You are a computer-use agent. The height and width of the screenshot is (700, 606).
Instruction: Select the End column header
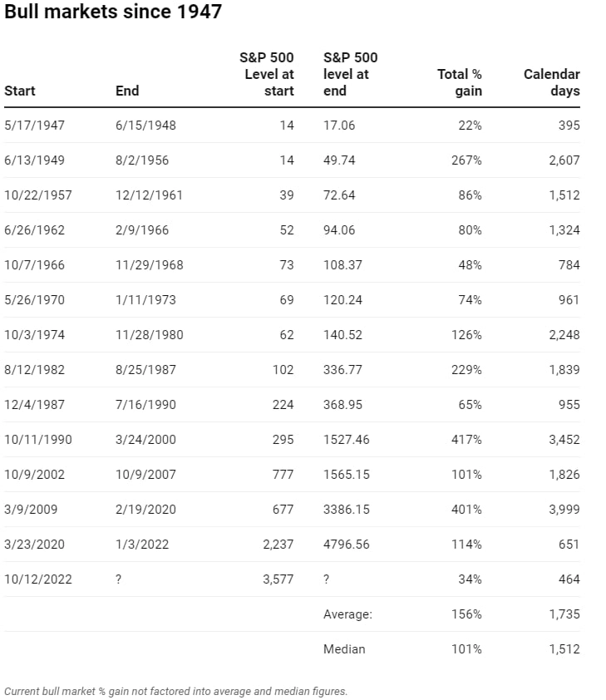point(127,91)
